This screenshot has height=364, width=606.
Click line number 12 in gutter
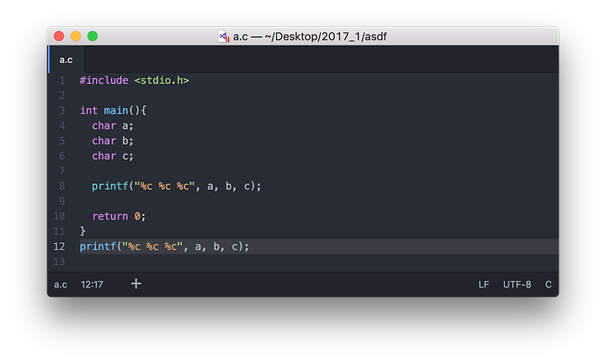[59, 246]
